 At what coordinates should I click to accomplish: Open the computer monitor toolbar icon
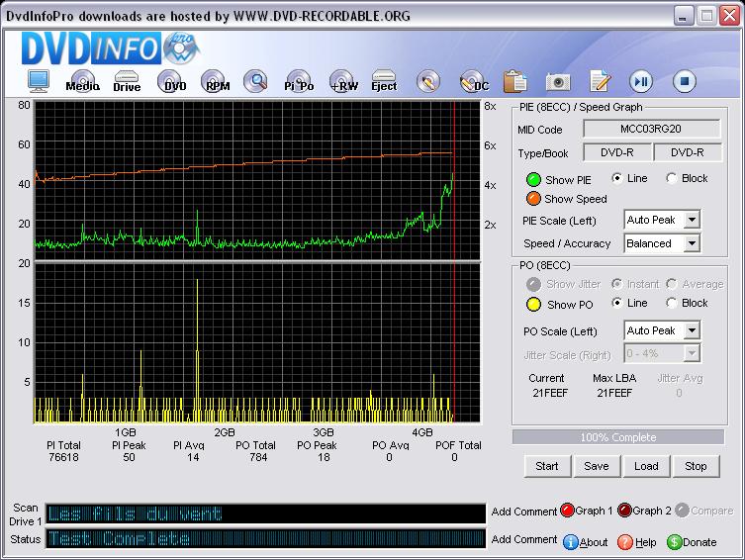[39, 82]
